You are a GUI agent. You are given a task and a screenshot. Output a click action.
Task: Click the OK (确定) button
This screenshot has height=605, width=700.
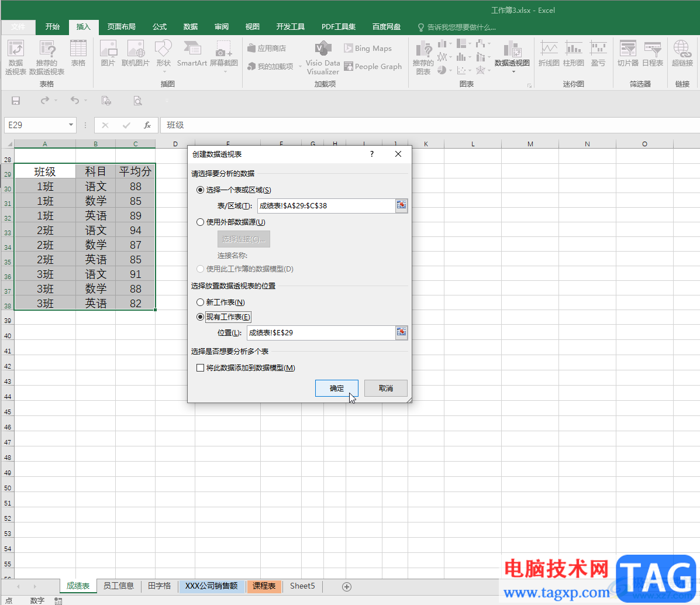point(337,389)
